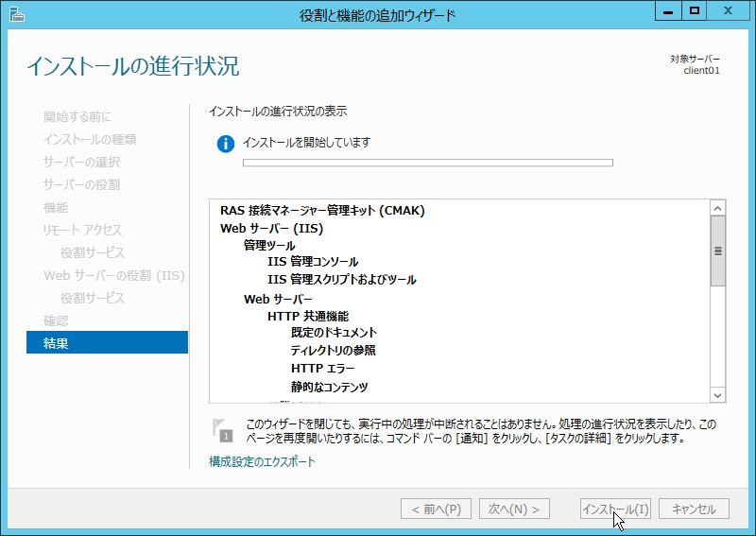Click the HTTP エラー entry
Viewport: 756px width, 536px height.
(x=322, y=369)
